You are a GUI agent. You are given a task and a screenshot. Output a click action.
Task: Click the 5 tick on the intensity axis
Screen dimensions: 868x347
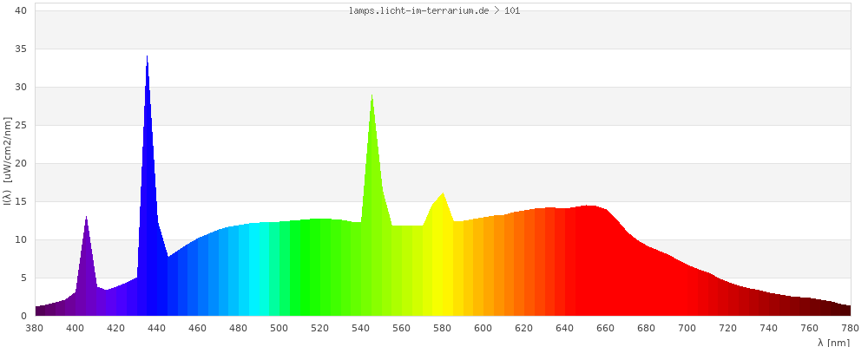tap(24, 278)
